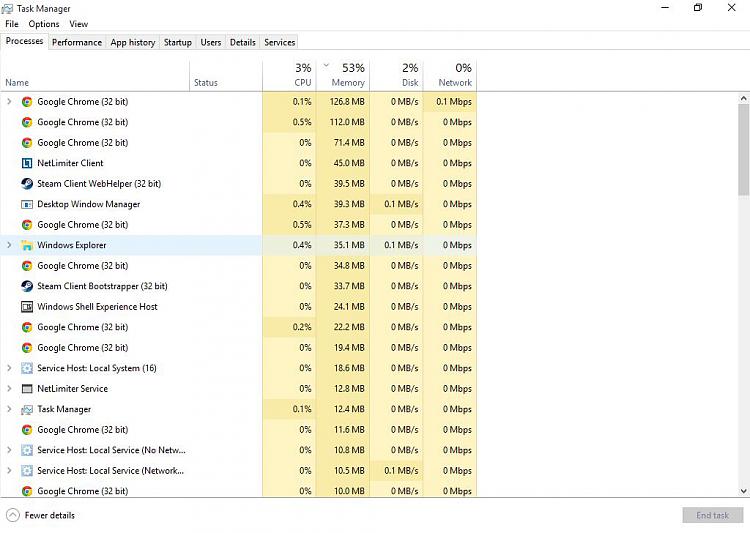Screen dimensions: 750x533
Task: Expand the first Google Chrome process group
Action: pyautogui.click(x=9, y=101)
